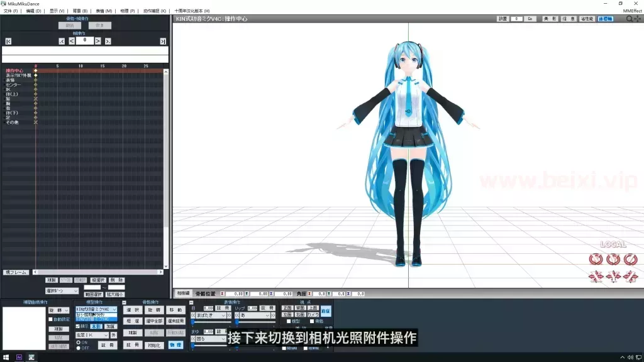This screenshot has width=644, height=362.
Task: Click the middle LOCAL rotation gizmo icon
Action: click(613, 260)
